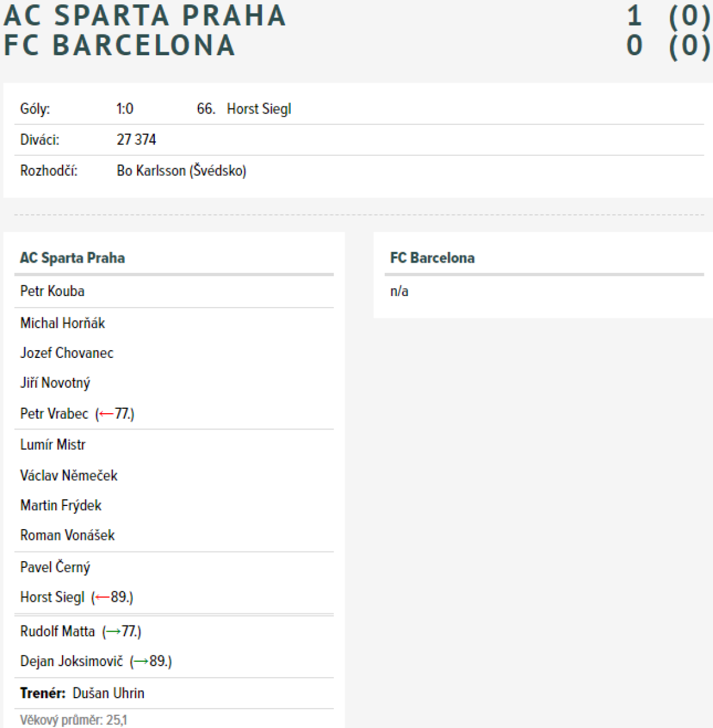Click the green arrow beside Dejan Joksimovič
The width and height of the screenshot is (713, 728).
141,661
